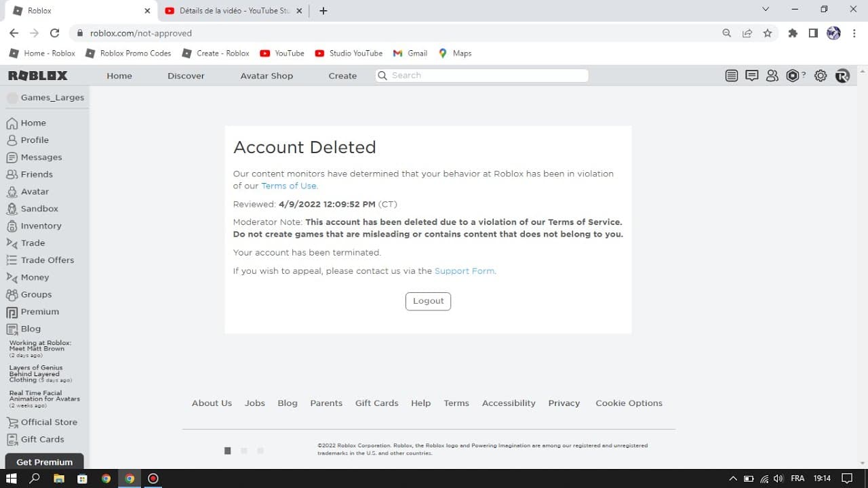Open the Maps bookmark

[455, 53]
